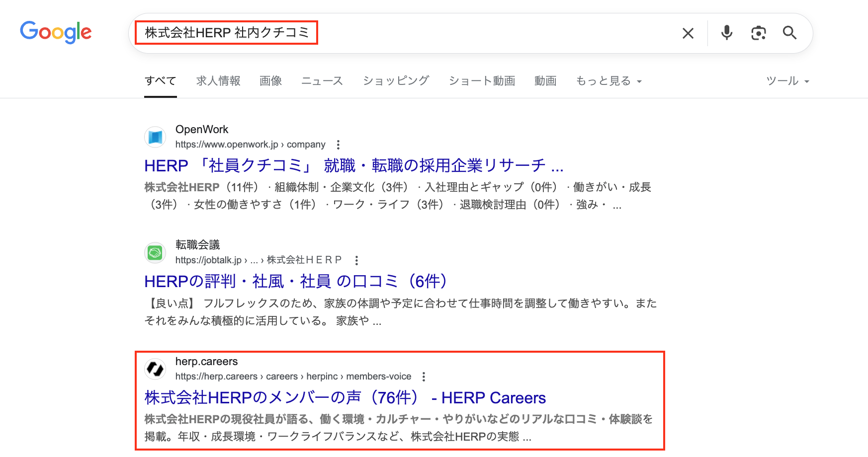Click the 転職会議 snippet starting 【良い点】
The height and width of the screenshot is (457, 868).
401,312
